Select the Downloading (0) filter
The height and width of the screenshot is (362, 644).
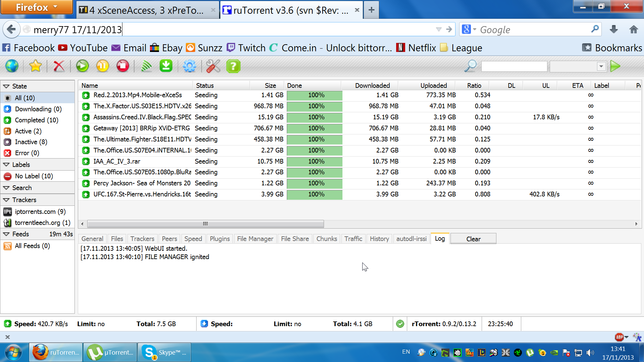[x=38, y=109]
